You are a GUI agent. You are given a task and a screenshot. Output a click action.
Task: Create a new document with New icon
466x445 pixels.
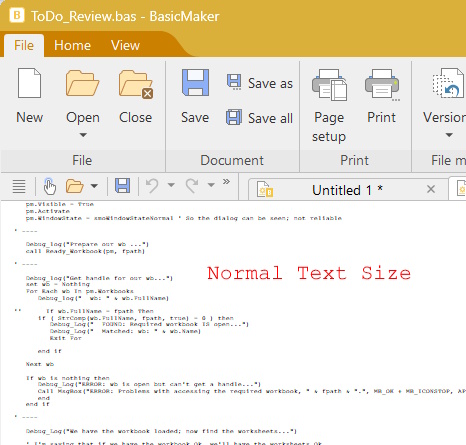coord(30,83)
